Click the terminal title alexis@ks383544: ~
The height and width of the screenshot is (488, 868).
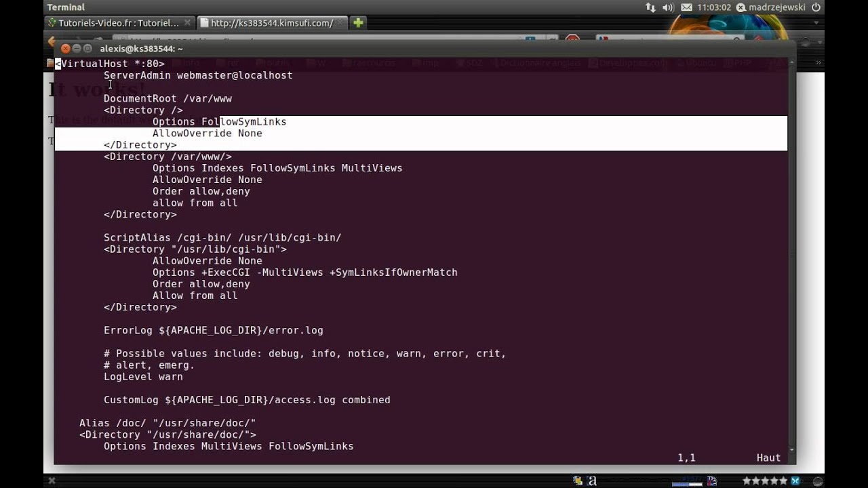pos(141,49)
